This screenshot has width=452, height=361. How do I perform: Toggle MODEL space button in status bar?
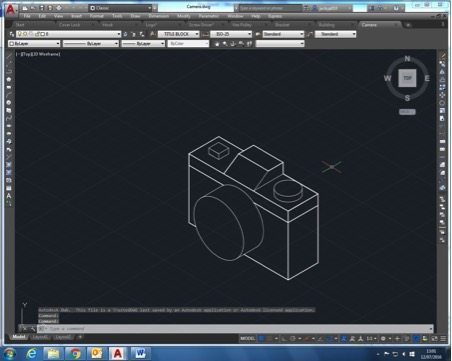tap(248, 339)
